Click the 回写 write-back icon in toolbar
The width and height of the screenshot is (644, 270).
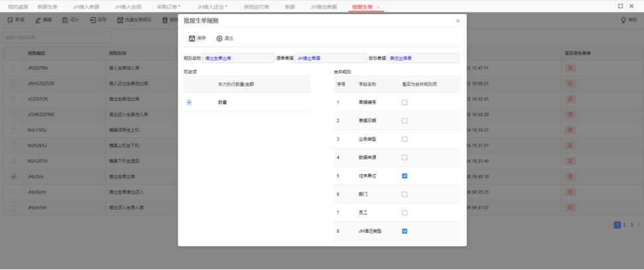pos(93,20)
